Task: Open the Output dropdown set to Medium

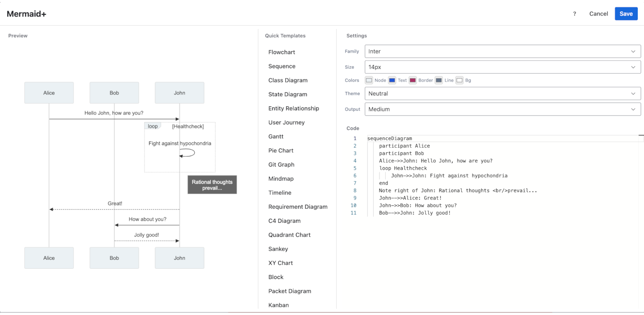Action: point(503,109)
